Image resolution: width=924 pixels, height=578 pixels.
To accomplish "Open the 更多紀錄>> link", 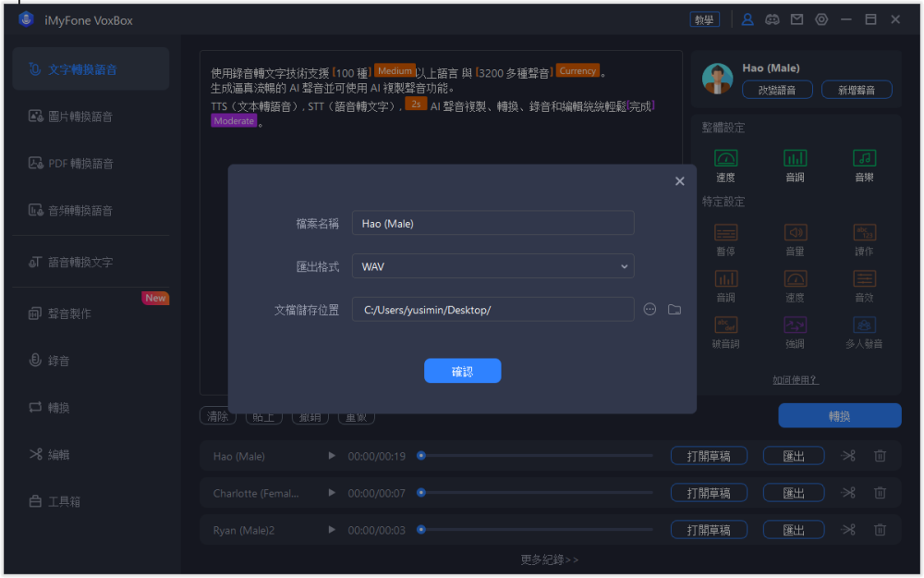I will (549, 560).
